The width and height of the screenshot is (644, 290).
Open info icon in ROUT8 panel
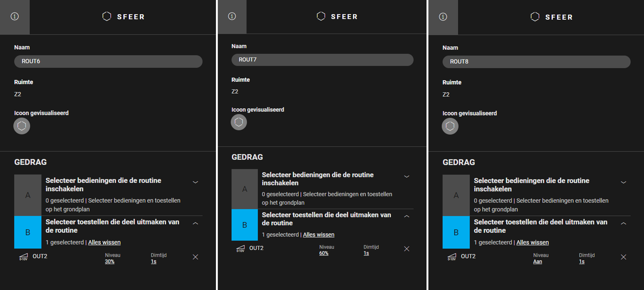(x=443, y=17)
